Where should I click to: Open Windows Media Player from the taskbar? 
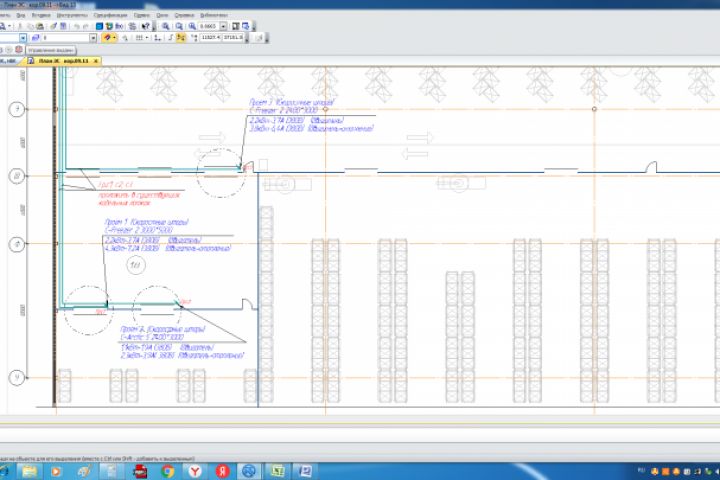pyautogui.click(x=56, y=471)
